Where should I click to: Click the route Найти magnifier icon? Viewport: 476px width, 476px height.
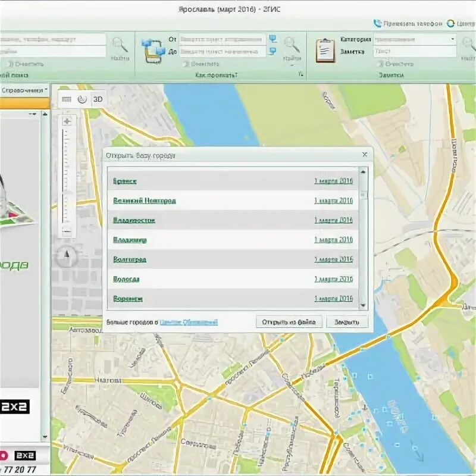pyautogui.click(x=292, y=45)
